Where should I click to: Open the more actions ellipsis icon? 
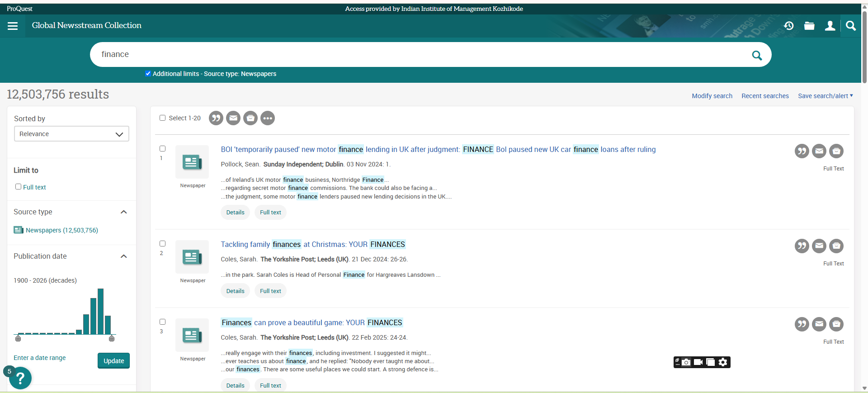[x=268, y=118]
